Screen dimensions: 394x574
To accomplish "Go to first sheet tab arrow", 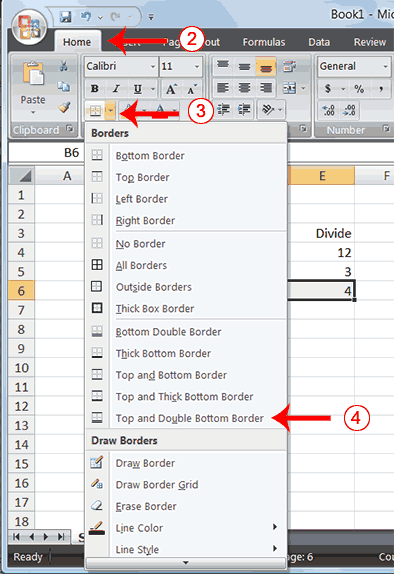I will coord(16,537).
